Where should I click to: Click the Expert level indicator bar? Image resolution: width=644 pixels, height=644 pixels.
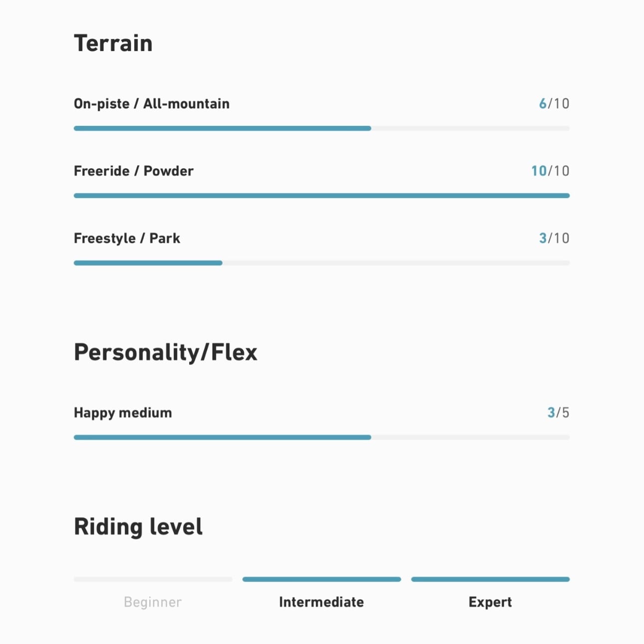click(x=490, y=580)
